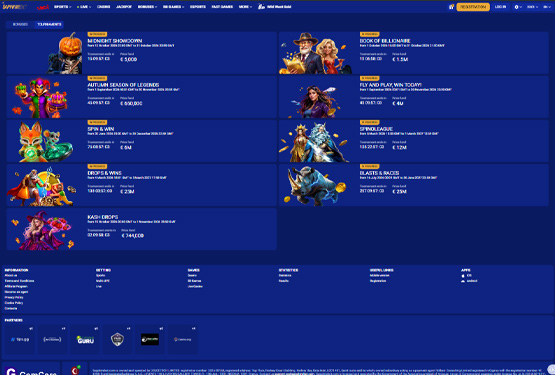Open Results link in footer
The height and width of the screenshot is (375, 555).
point(284,281)
